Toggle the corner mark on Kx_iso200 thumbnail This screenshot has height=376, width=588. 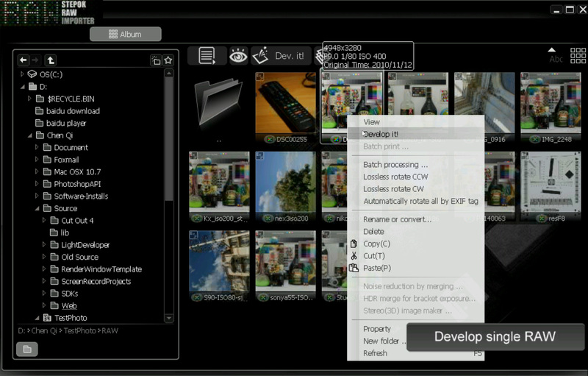[x=193, y=156]
